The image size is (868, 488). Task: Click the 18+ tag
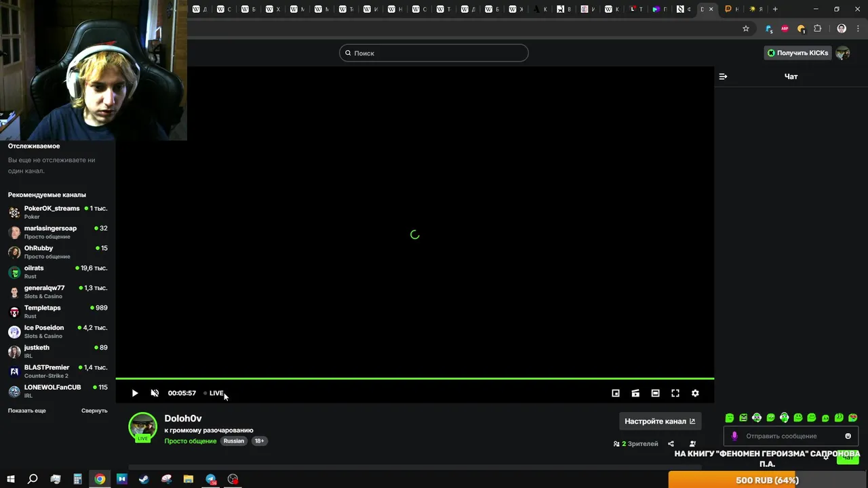pos(259,441)
